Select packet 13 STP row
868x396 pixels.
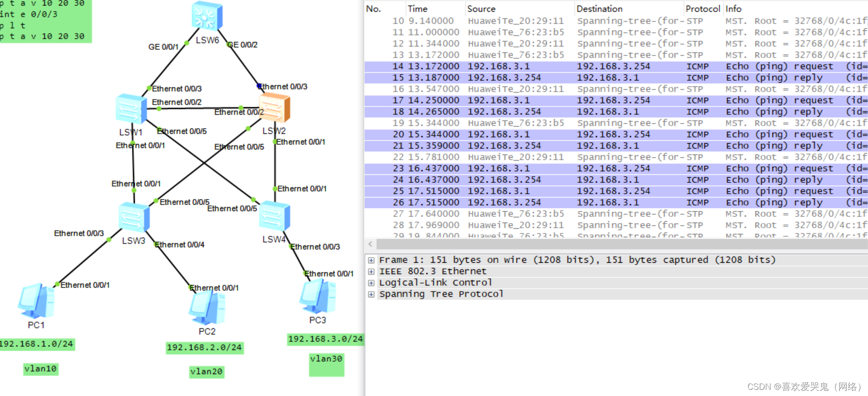point(616,55)
